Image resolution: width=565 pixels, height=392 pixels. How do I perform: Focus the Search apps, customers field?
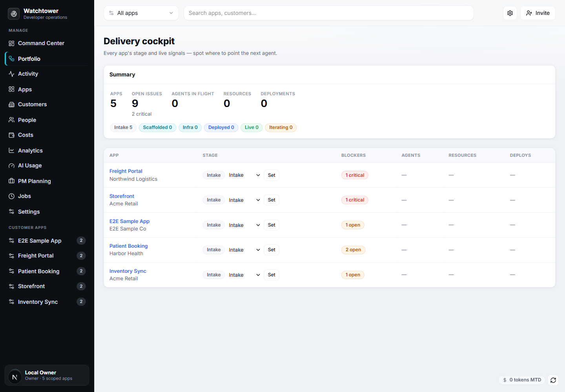click(x=329, y=13)
